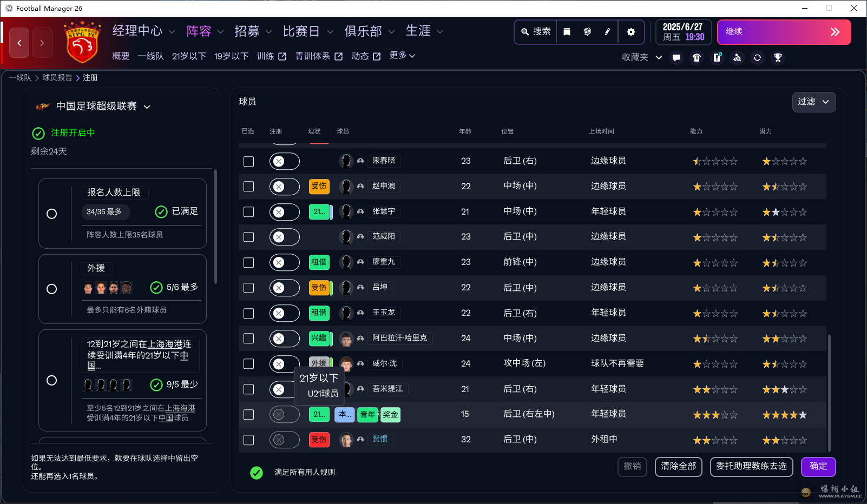Open the speech bubble messages shortcut
Screen dimensions: 867x504
[x=676, y=57]
